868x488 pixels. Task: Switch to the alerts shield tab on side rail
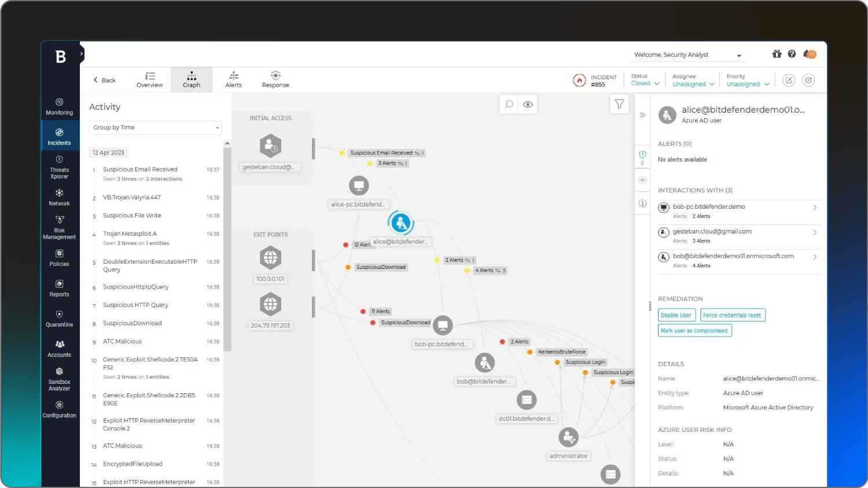(x=642, y=155)
